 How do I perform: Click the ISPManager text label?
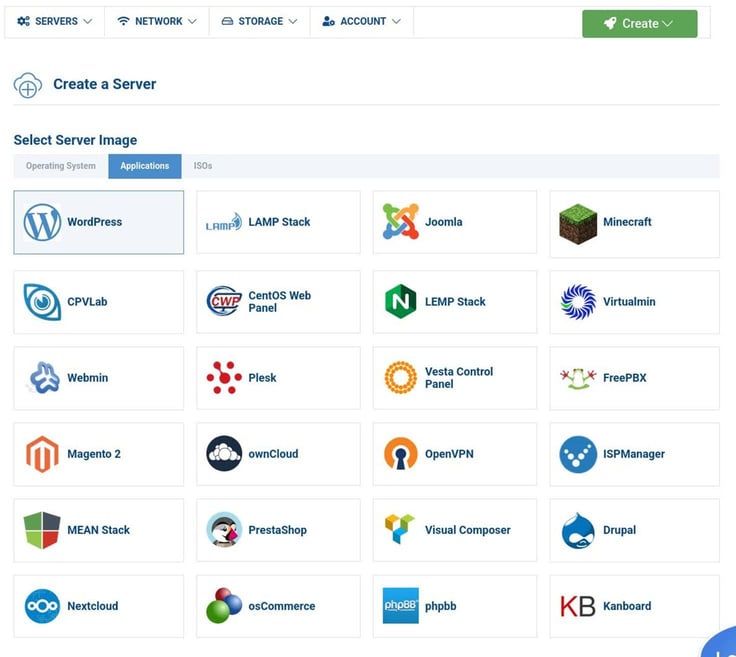(634, 454)
